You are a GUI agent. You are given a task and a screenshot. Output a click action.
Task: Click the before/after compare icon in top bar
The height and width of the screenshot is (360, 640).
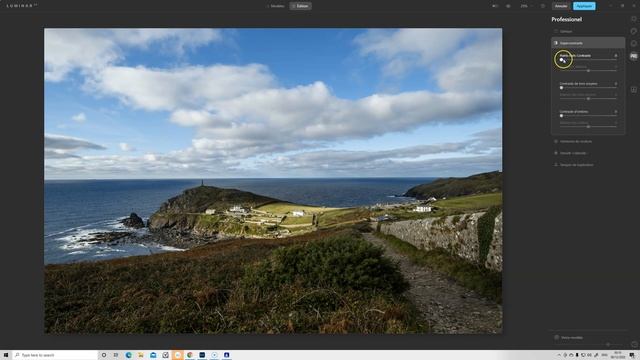495,6
